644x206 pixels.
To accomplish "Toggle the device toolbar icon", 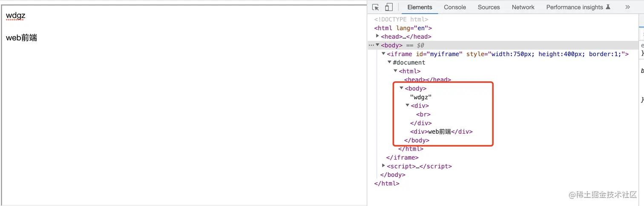I will click(x=388, y=7).
